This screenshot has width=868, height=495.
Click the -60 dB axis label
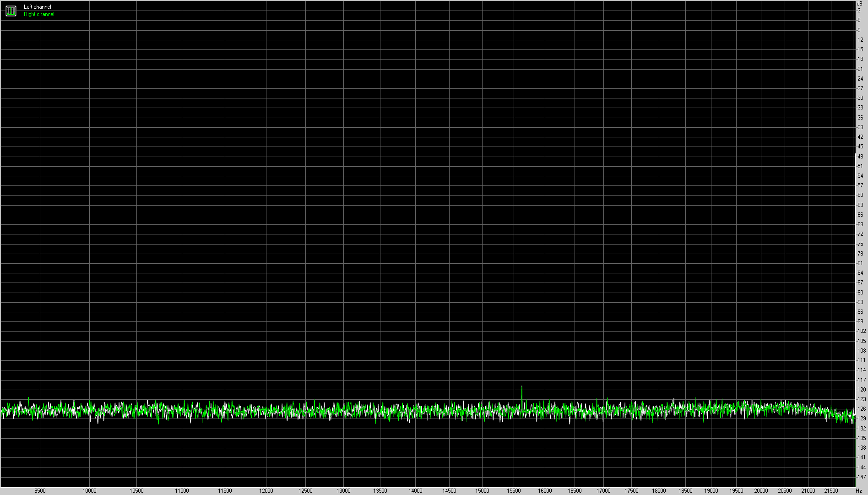pyautogui.click(x=860, y=195)
